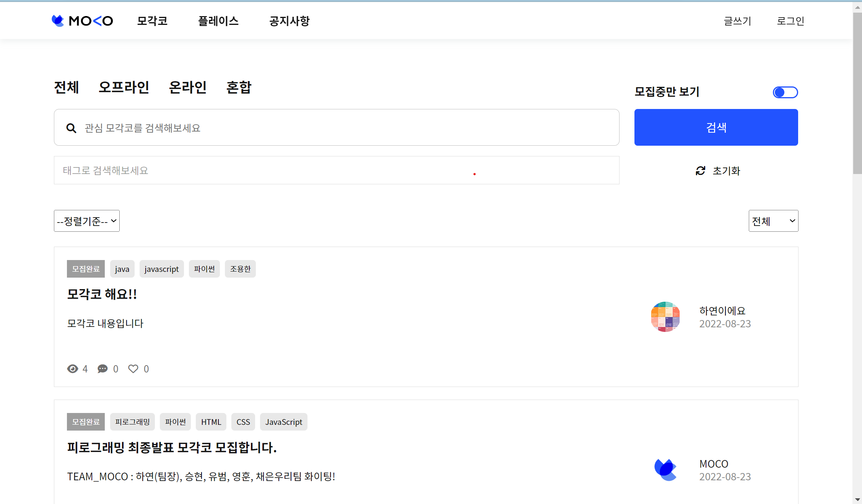This screenshot has width=862, height=504.
Task: Click the heart like icon on the first post
Action: [x=133, y=369]
